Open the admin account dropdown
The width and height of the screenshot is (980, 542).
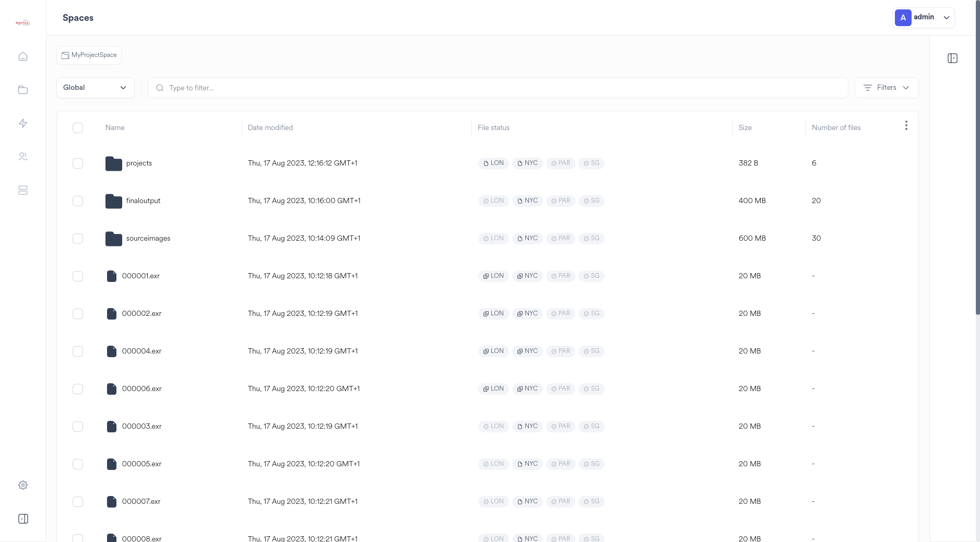point(924,17)
